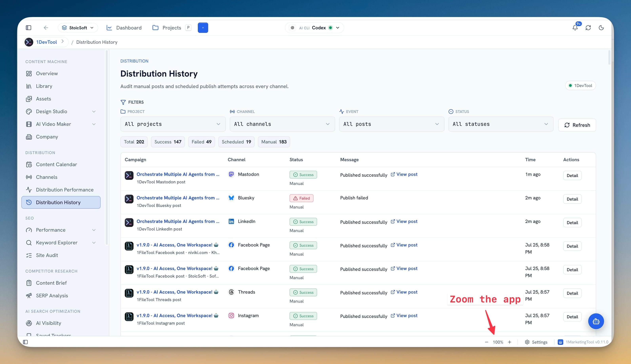Click the 1MarketingTool version icon

[x=560, y=342]
